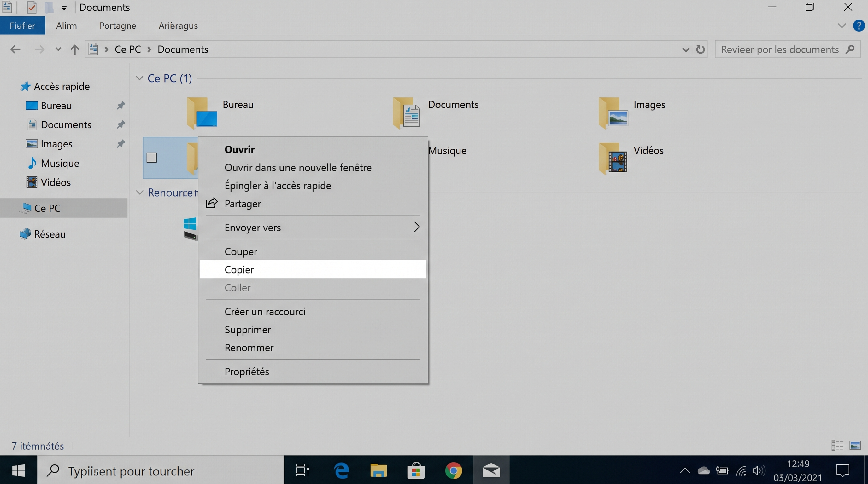Image resolution: width=868 pixels, height=484 pixels.
Task: Open Task View from the taskbar
Action: click(x=302, y=470)
